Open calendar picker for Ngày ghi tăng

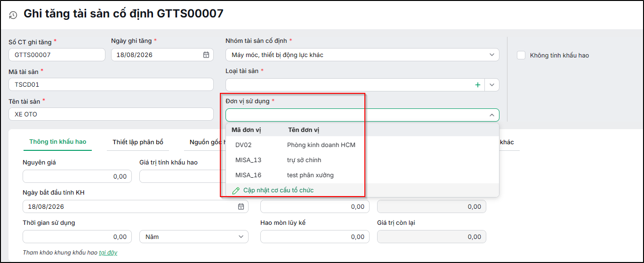click(206, 55)
